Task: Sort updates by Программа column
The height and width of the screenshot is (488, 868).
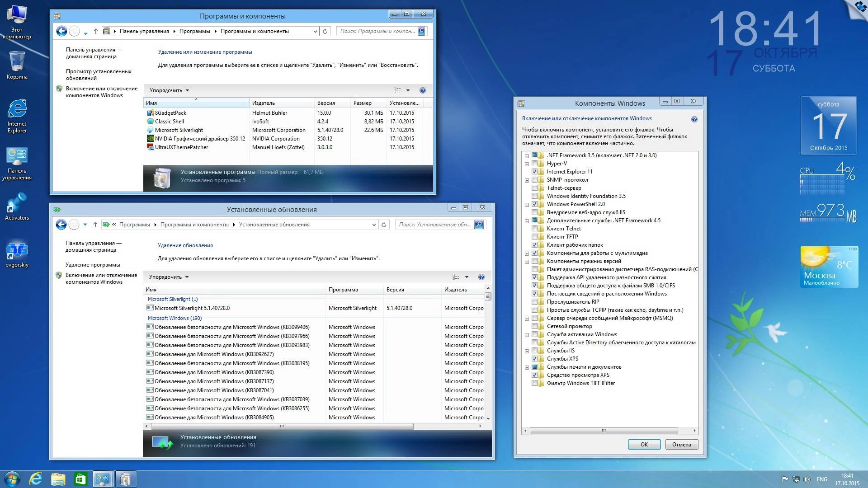Action: [x=354, y=290]
